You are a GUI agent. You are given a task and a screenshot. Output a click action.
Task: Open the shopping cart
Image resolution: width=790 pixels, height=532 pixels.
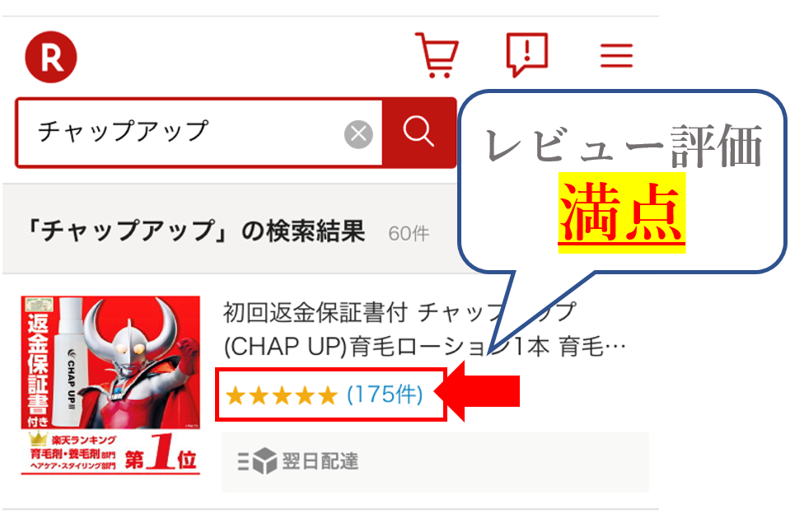(437, 55)
